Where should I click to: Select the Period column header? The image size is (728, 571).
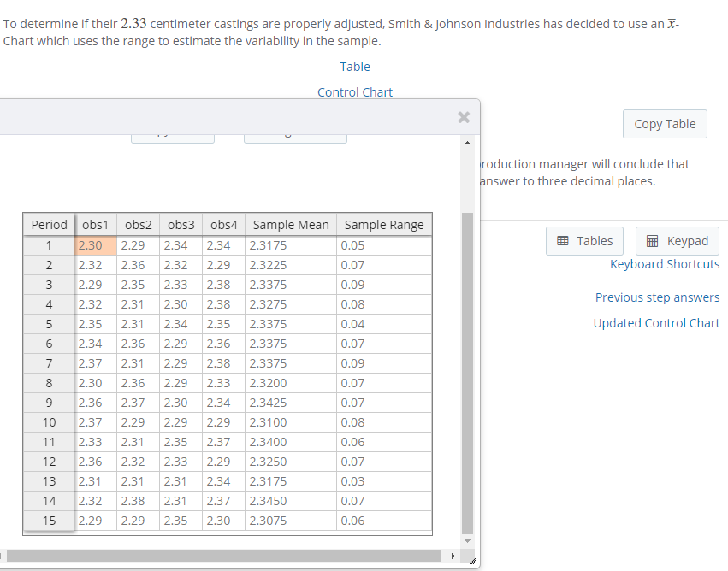[x=49, y=225]
